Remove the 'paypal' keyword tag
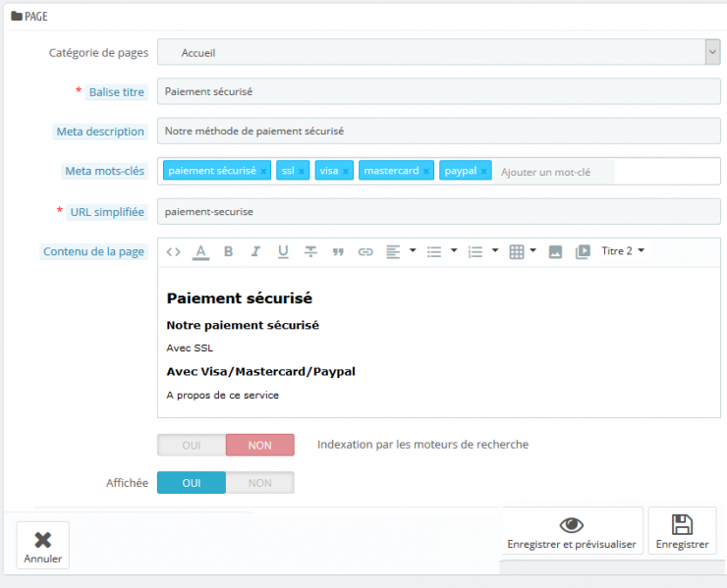Screen dimensions: 727x588 pyautogui.click(x=483, y=172)
